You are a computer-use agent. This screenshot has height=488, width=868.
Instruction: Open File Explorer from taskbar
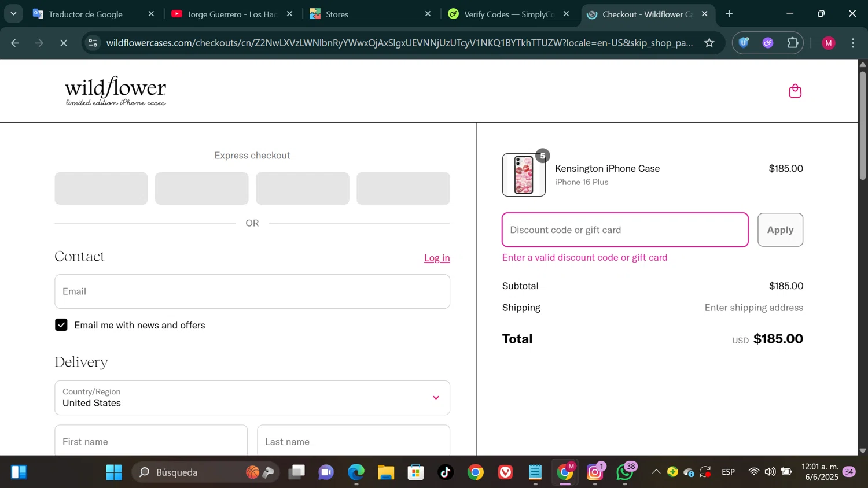tap(386, 472)
